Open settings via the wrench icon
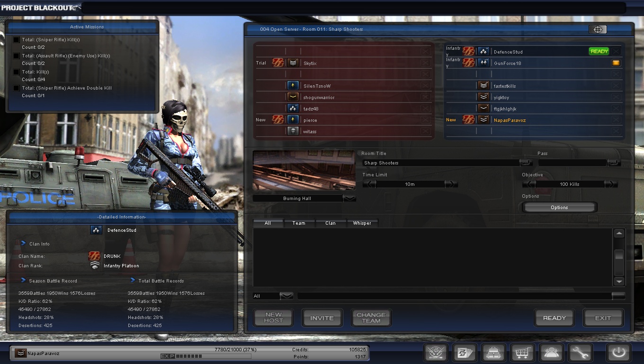644x364 pixels. [580, 353]
